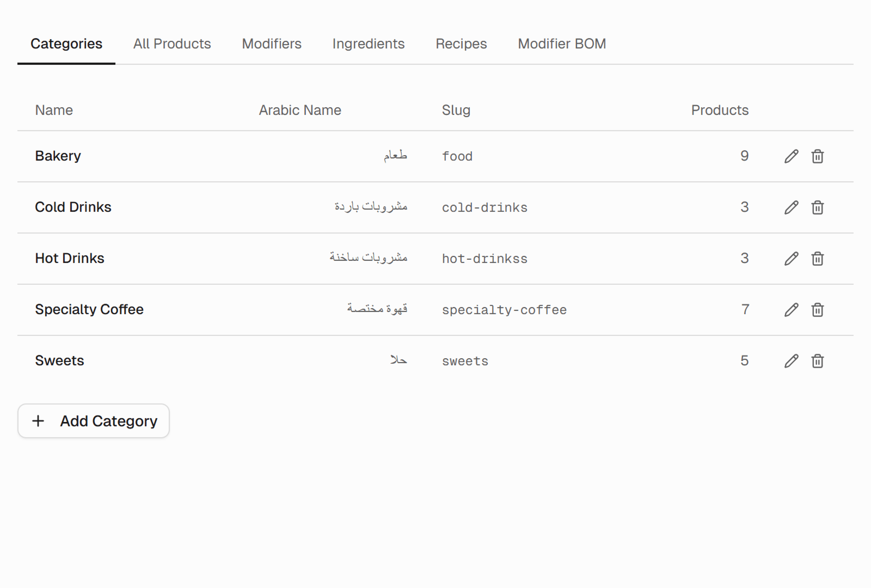Click the Specialty Coffee row name
Screen dimensions: 871x588
89,310
